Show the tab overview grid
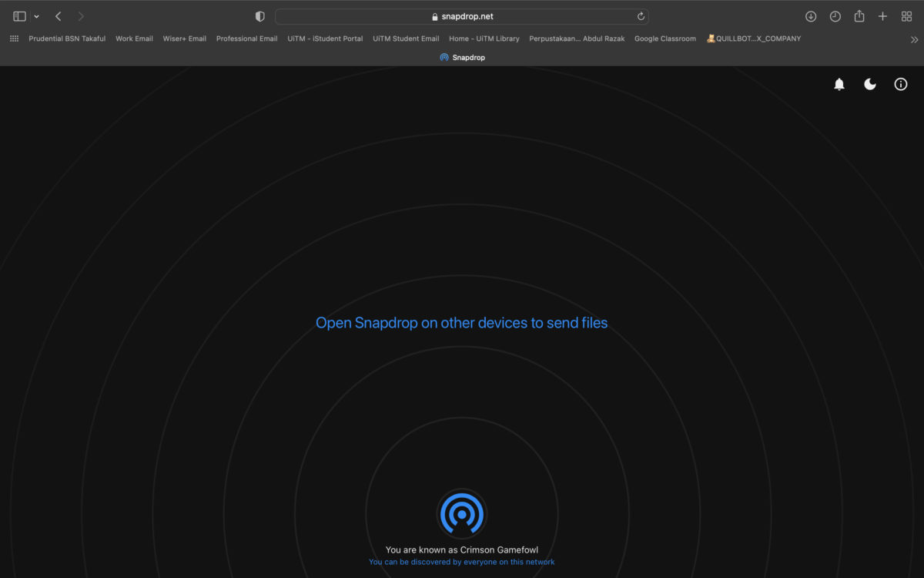 906,16
